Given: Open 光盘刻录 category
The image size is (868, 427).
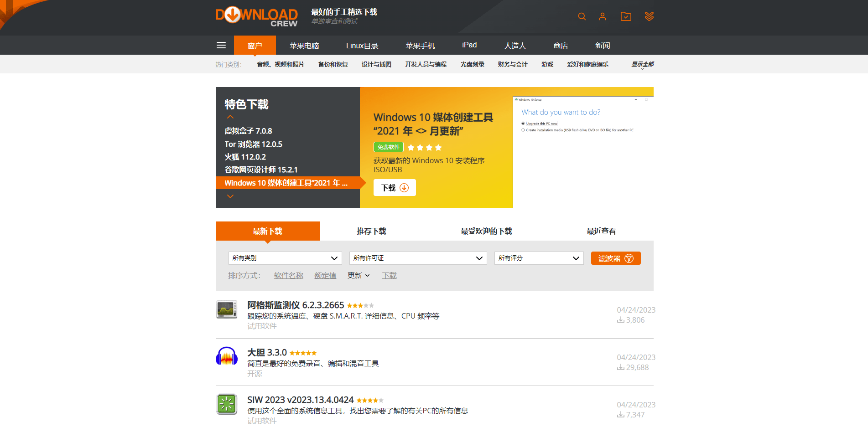Looking at the screenshot, I should click(472, 64).
